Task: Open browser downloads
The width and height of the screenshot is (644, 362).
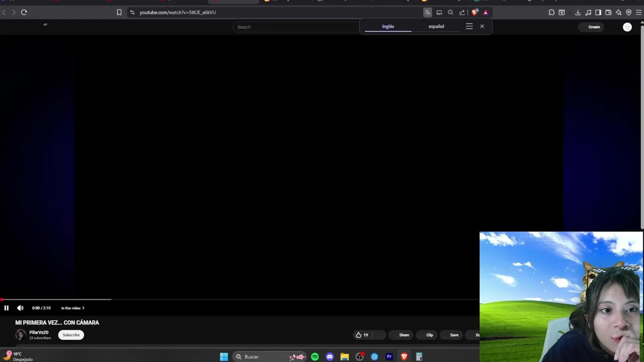Action: pyautogui.click(x=578, y=12)
